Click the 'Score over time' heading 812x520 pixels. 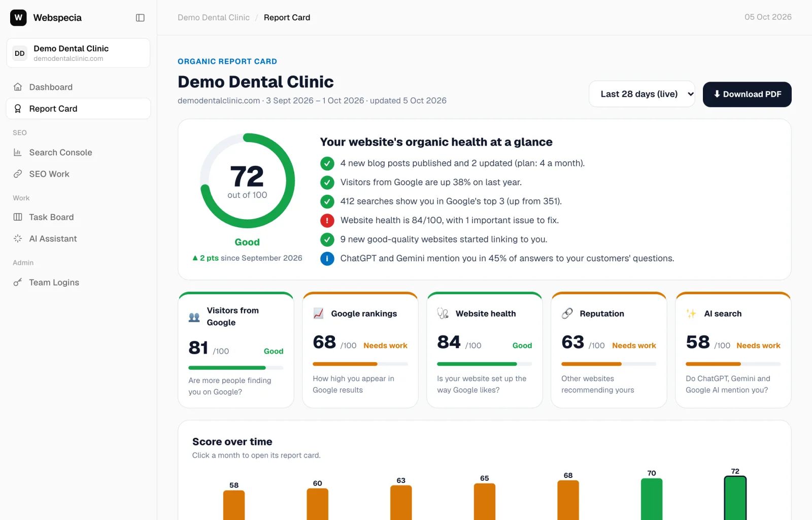[232, 442]
